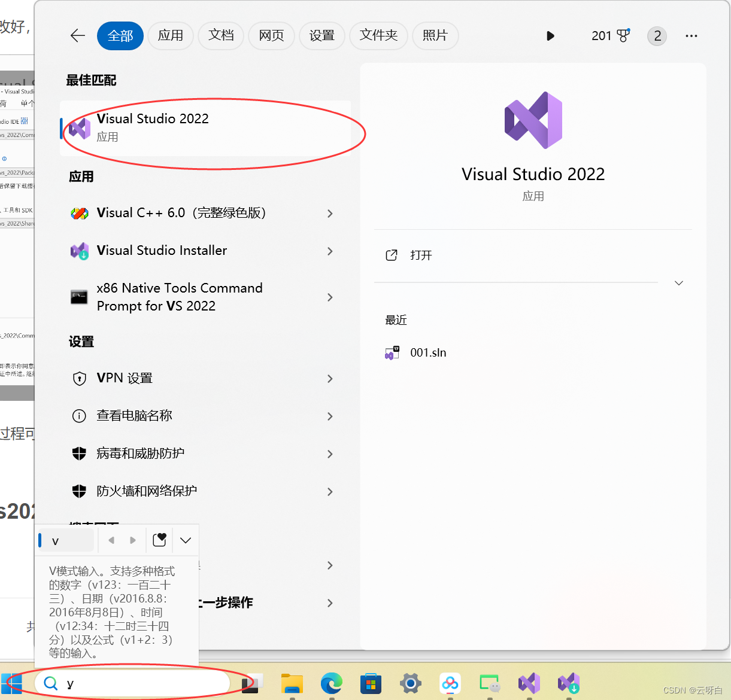Expand x86 Native Tools Command Prompt chevron
Viewport: 731px width, 700px height.
click(x=330, y=297)
